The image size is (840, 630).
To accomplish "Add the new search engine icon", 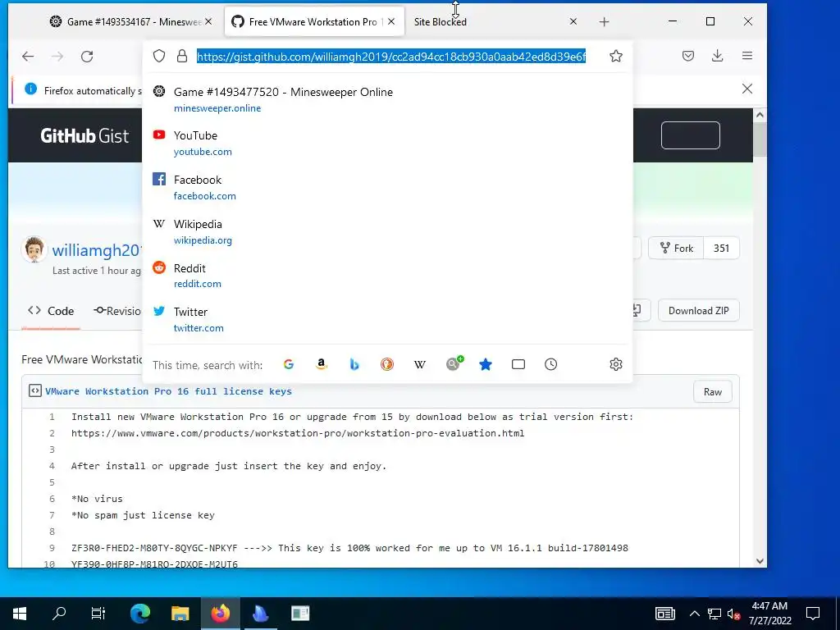I will pos(454,363).
